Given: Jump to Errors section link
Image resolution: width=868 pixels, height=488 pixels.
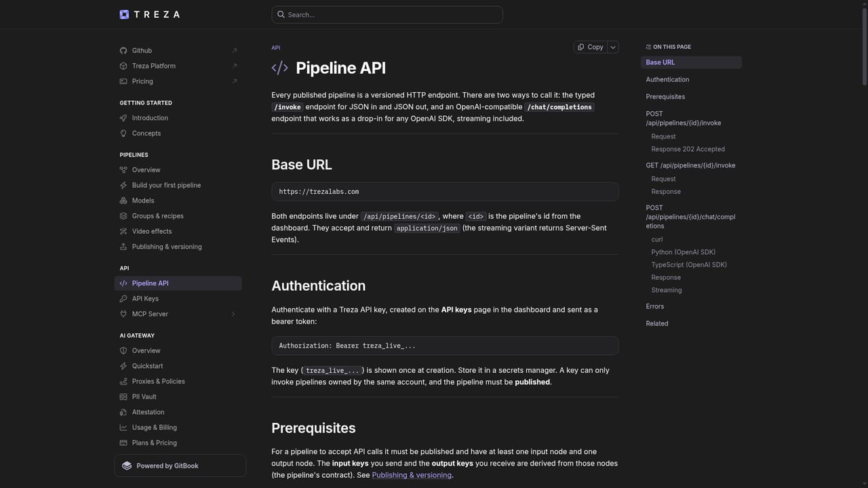Looking at the screenshot, I should pyautogui.click(x=655, y=306).
